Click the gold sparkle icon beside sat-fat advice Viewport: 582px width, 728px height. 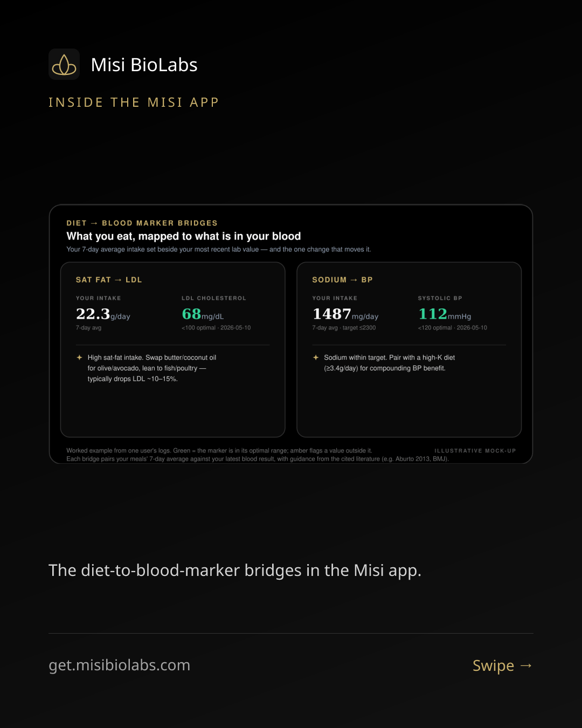tap(79, 358)
